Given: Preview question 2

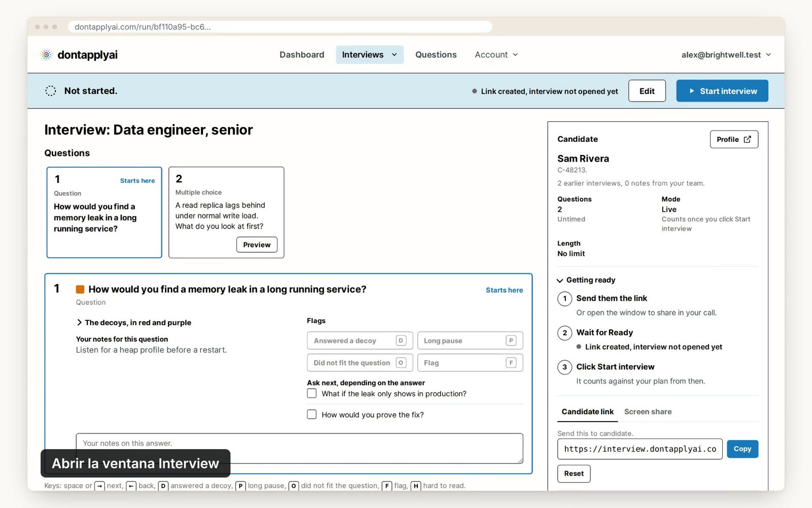Looking at the screenshot, I should point(257,245).
